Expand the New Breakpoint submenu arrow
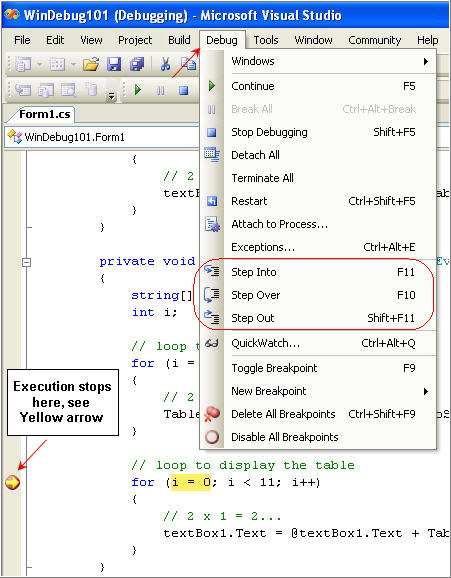The width and height of the screenshot is (451, 578). [426, 391]
